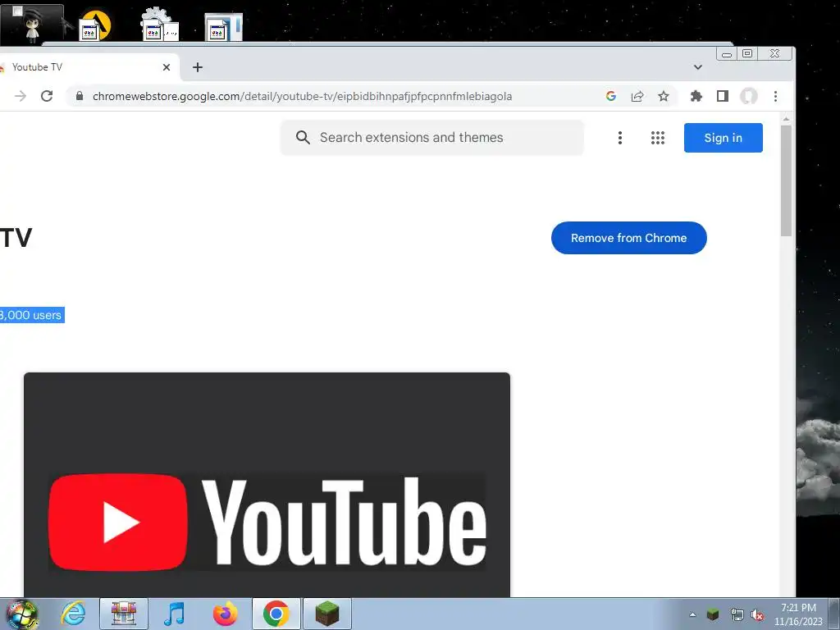Launch Internet Explorer from taskbar
This screenshot has width=840, height=630.
[73, 614]
